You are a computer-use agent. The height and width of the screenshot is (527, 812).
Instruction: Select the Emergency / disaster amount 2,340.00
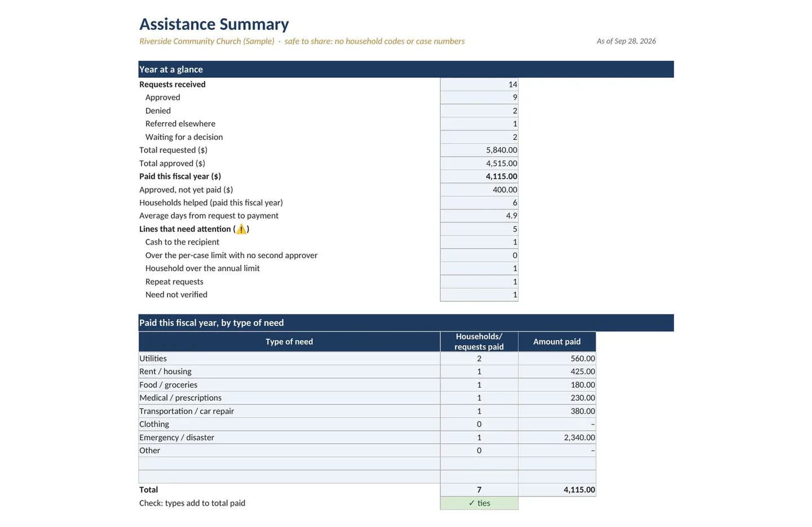coord(557,437)
